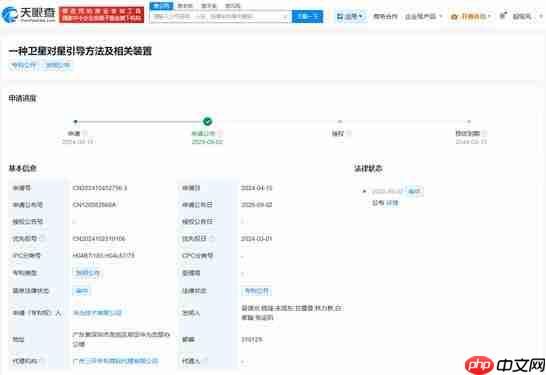
Task: Open the red promotional banner beside the logo
Action: point(101,15)
